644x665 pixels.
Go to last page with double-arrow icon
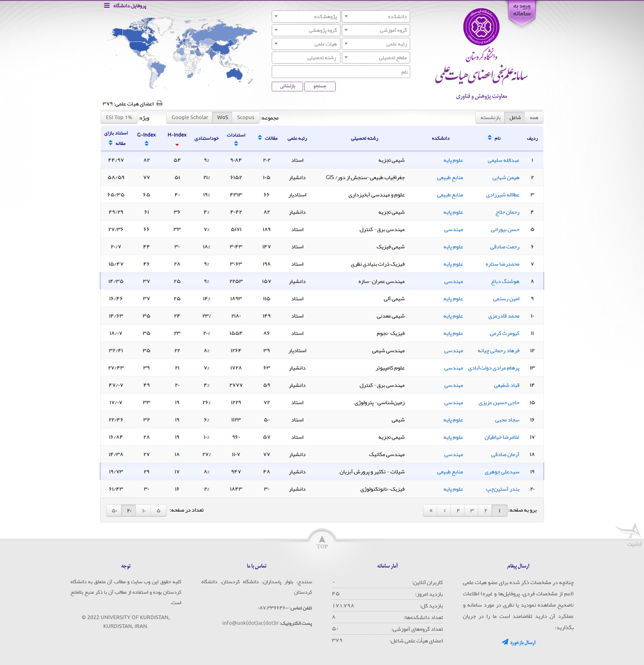[x=431, y=510]
